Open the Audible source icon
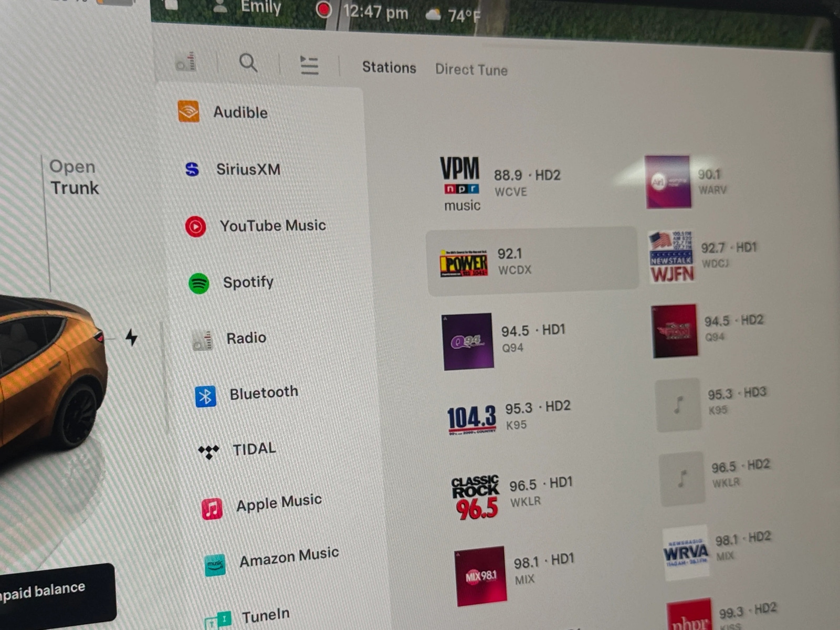Viewport: 840px width, 630px height. pos(188,111)
